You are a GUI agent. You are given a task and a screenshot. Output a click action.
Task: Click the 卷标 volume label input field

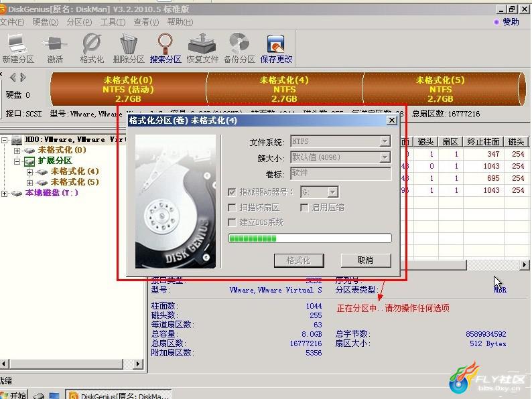(x=340, y=173)
